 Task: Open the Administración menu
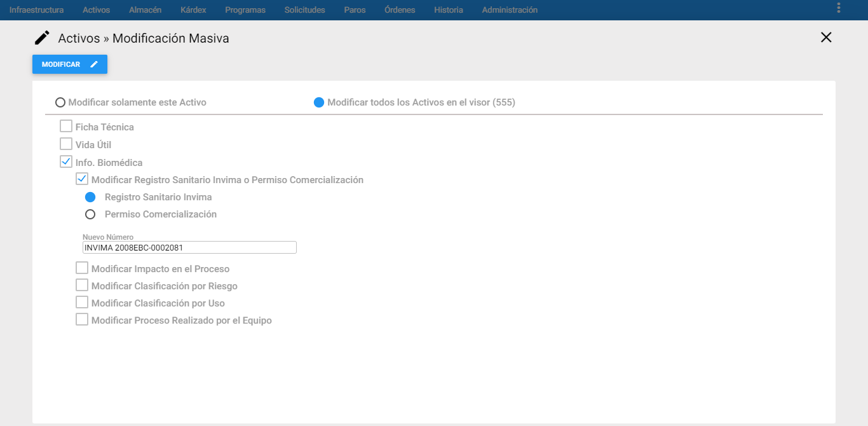pos(510,10)
